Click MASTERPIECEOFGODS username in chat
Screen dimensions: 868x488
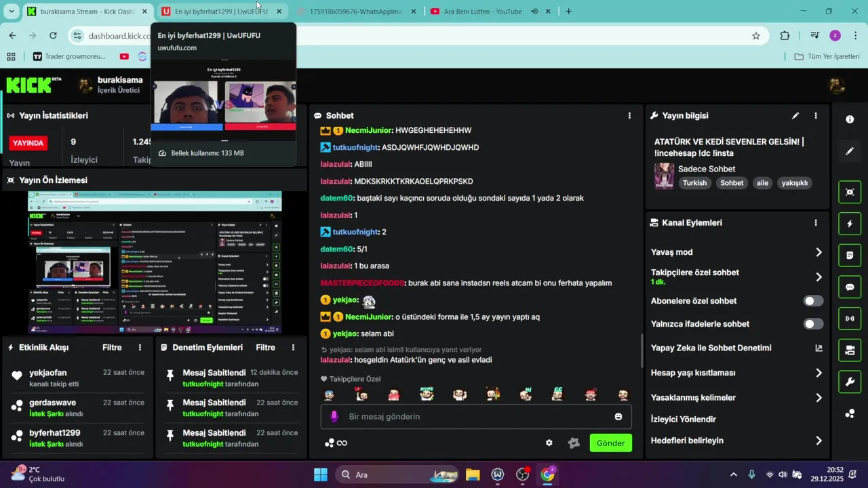(x=362, y=283)
